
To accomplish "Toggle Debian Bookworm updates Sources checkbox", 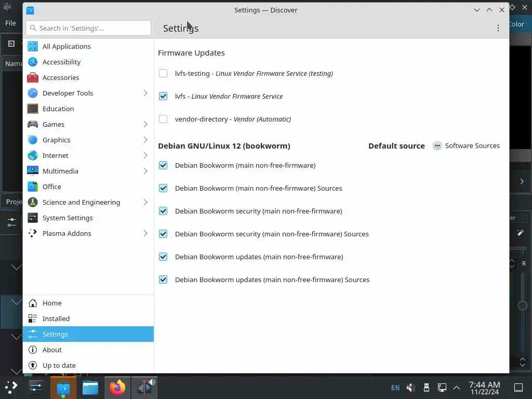I will (x=163, y=280).
